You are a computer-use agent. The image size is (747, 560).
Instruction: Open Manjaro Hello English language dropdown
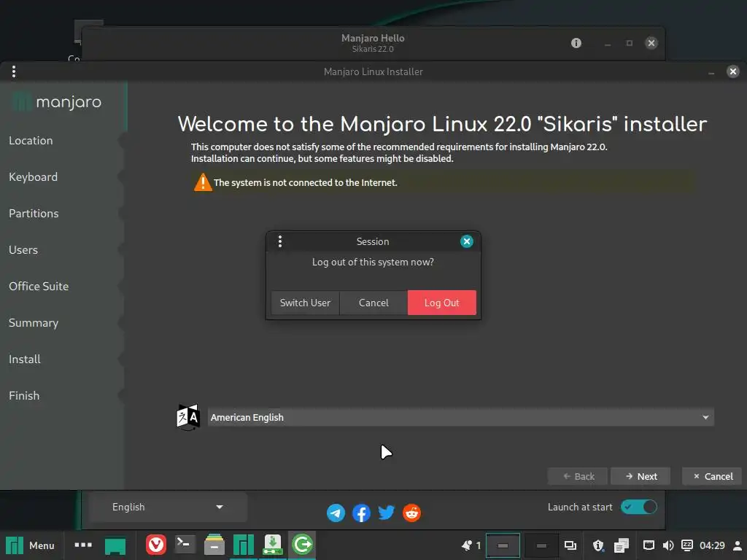coord(168,507)
